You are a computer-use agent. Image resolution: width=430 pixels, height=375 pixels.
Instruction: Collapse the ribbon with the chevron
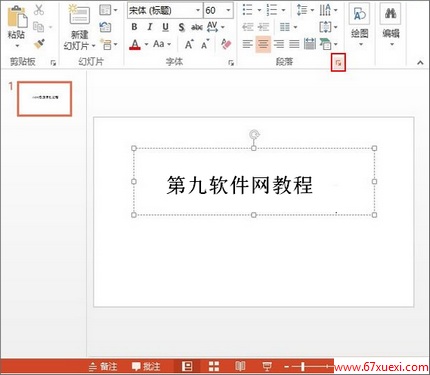tap(420, 62)
